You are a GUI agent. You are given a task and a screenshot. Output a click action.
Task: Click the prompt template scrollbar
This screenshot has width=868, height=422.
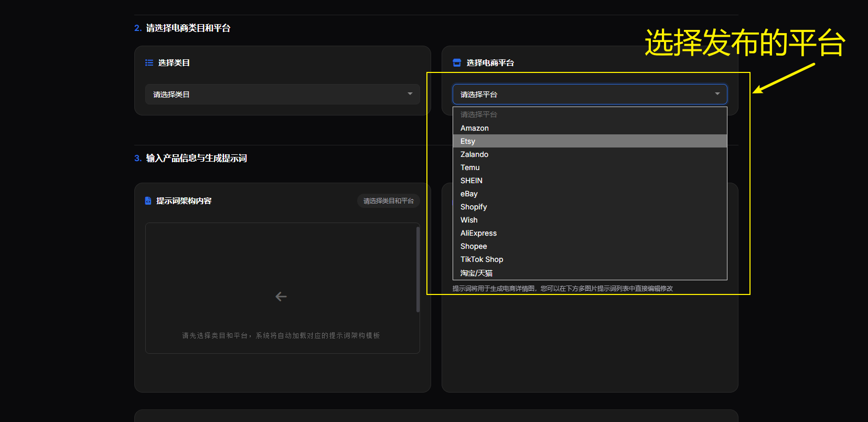[x=417, y=269]
